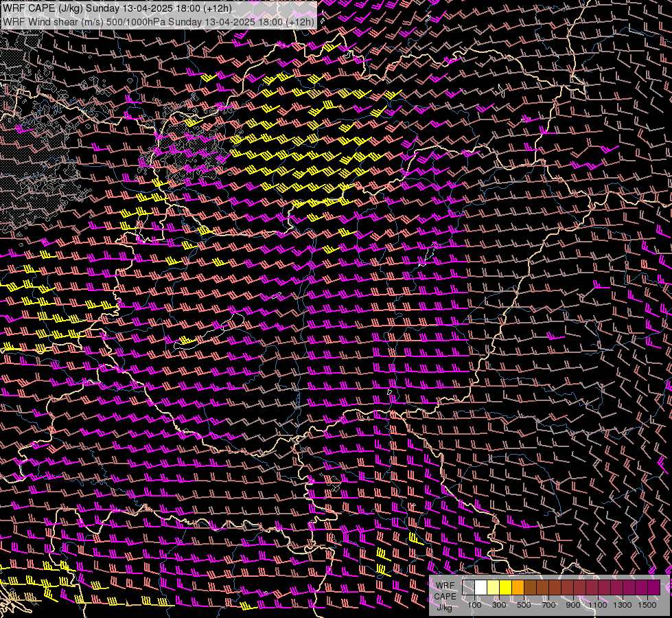The height and width of the screenshot is (618, 672).
Task: Click the 1300 legend value label
Action: coord(623,605)
